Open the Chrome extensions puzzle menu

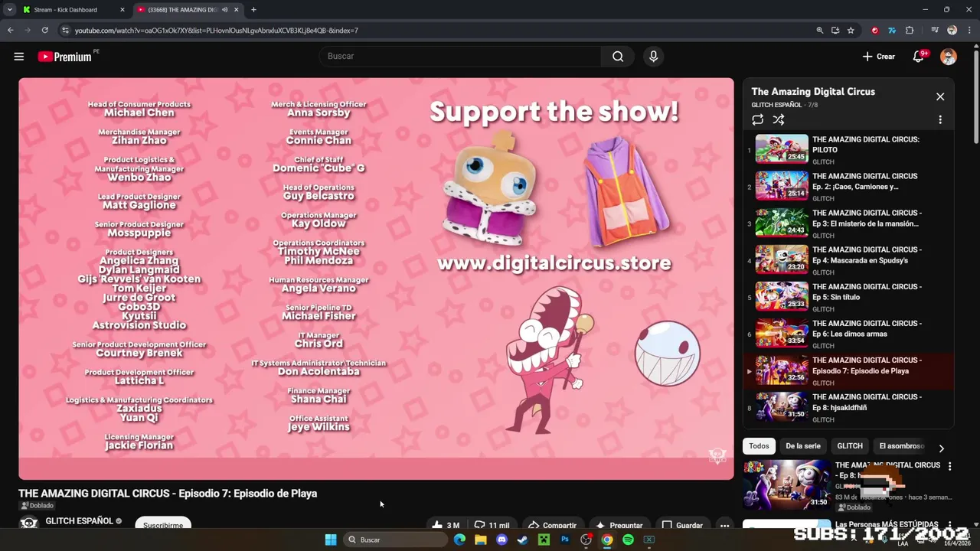910,31
